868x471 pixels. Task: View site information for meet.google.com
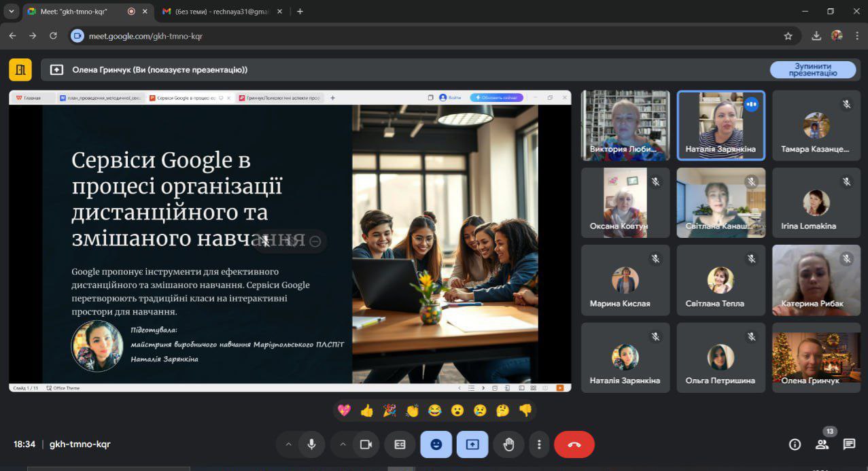point(77,36)
